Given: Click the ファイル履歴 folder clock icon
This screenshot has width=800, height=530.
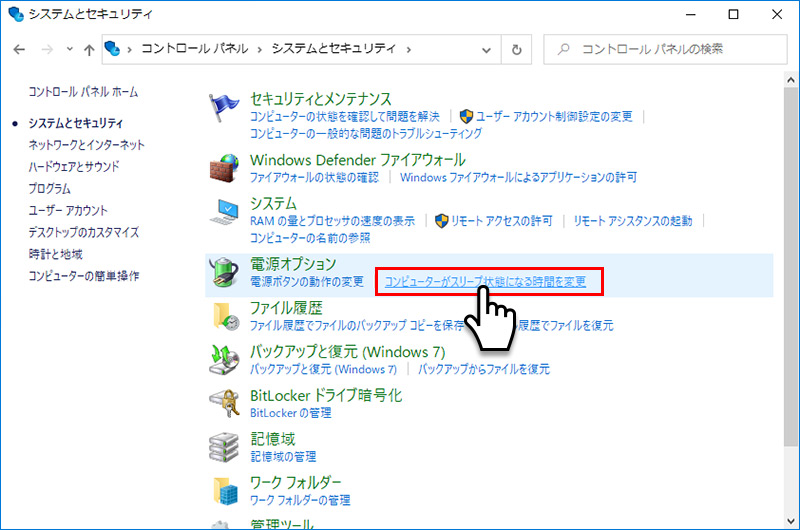Looking at the screenshot, I should click(x=225, y=316).
